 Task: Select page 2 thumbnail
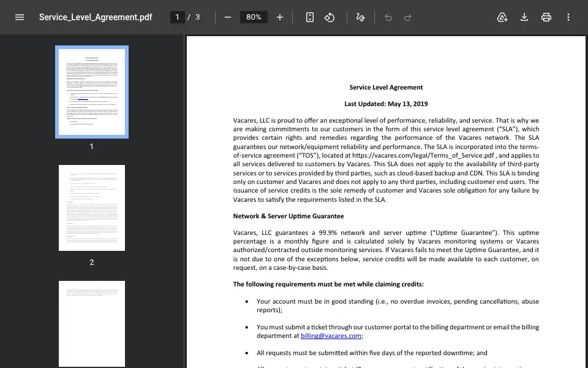(x=92, y=208)
